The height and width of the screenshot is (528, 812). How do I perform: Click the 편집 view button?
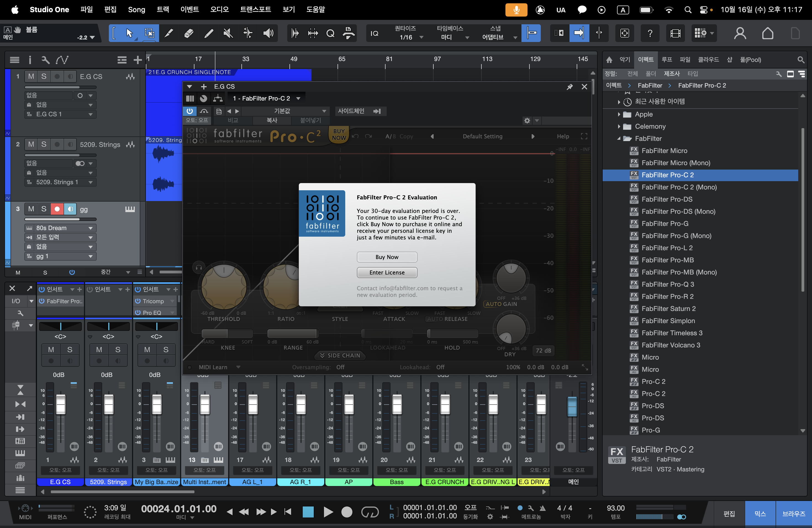coord(729,513)
